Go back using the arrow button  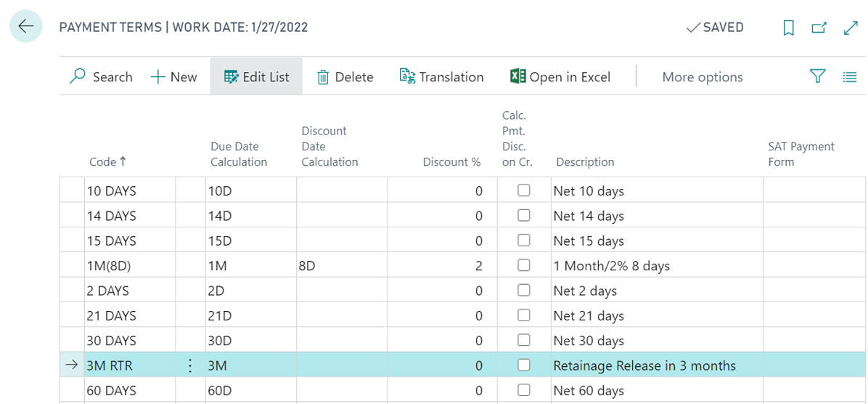click(26, 27)
